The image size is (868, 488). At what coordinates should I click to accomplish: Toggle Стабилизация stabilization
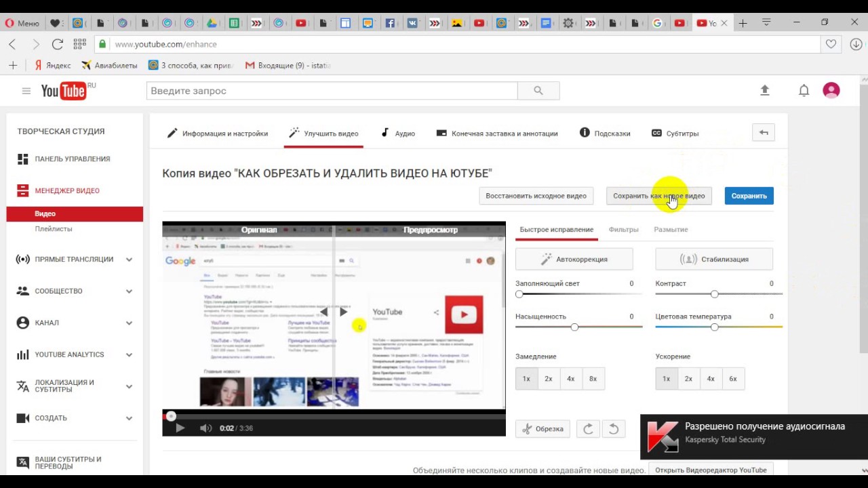pos(714,259)
